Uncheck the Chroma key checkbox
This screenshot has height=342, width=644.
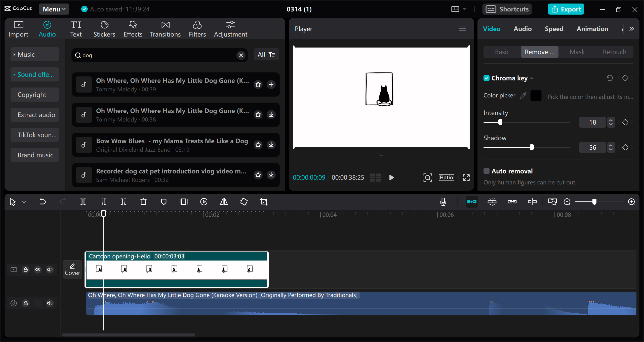pyautogui.click(x=487, y=78)
